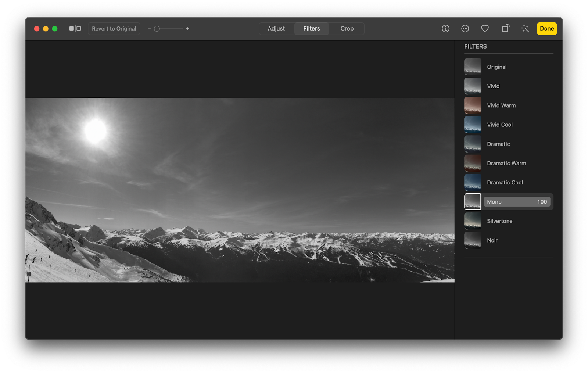Apply the Vivid Warm filter
The image size is (588, 373).
[473, 105]
